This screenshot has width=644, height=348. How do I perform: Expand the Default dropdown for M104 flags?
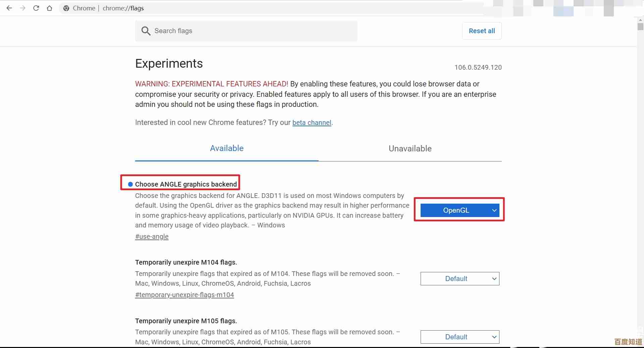point(460,279)
